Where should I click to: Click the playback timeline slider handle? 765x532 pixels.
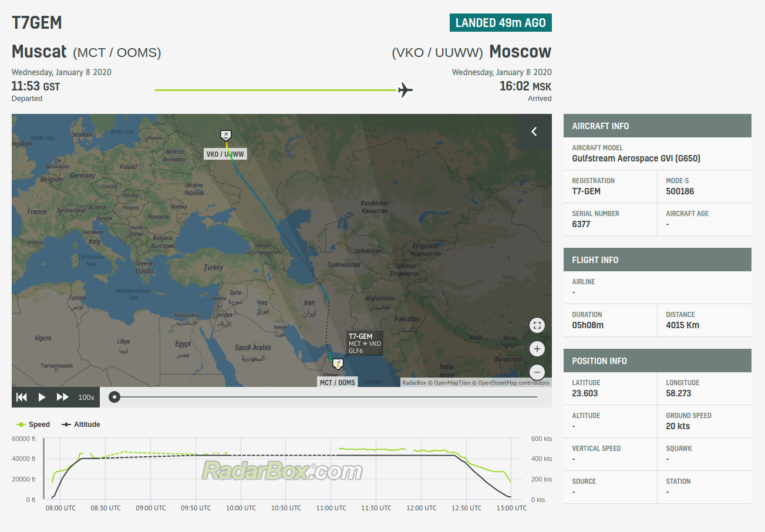coord(115,398)
